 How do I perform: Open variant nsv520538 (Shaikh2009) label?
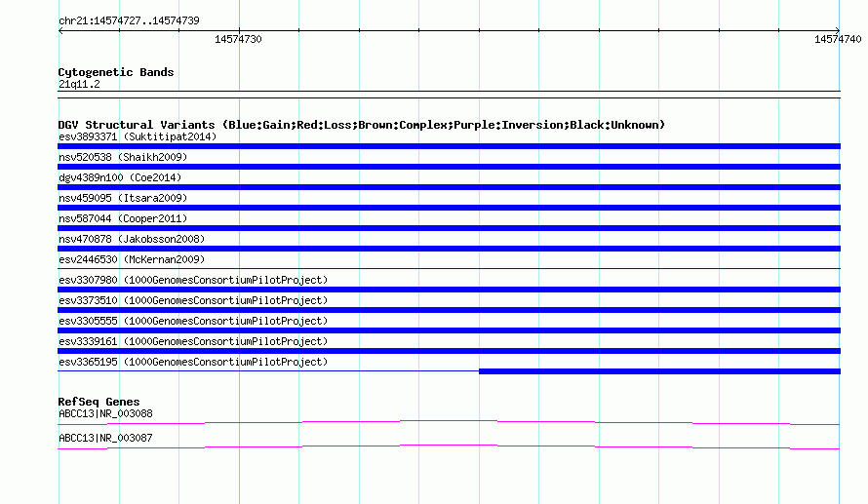[x=123, y=157]
